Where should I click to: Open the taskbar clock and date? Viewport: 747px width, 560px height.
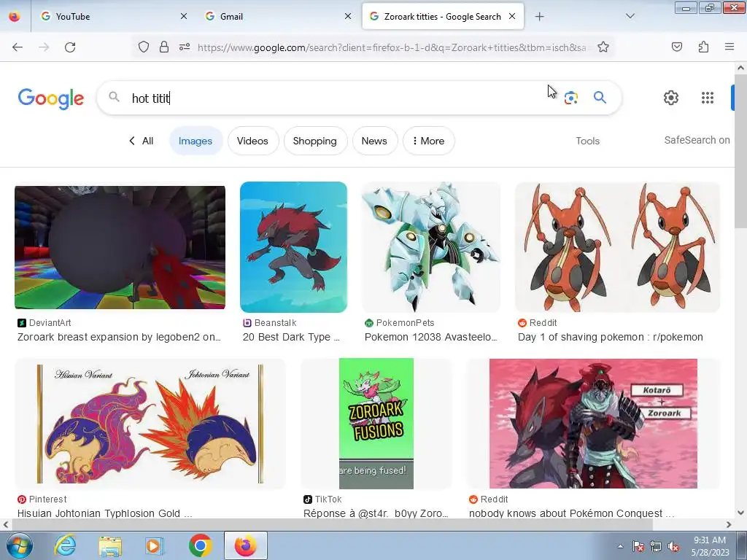711,546
